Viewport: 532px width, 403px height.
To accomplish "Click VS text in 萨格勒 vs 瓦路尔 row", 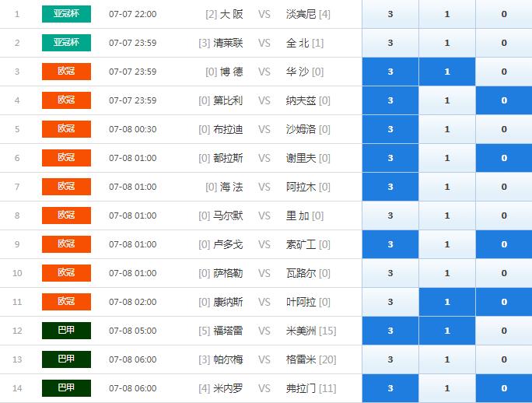I will 264,273.
